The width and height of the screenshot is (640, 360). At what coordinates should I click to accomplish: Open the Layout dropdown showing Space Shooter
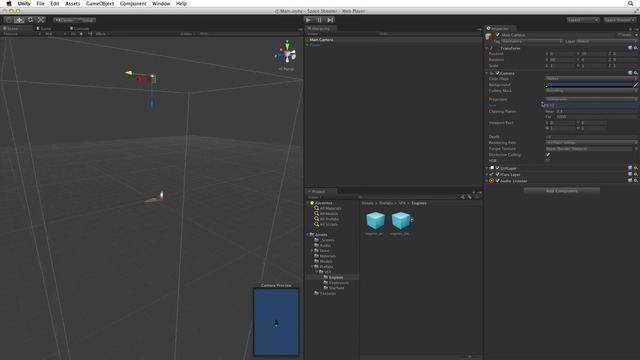619,20
